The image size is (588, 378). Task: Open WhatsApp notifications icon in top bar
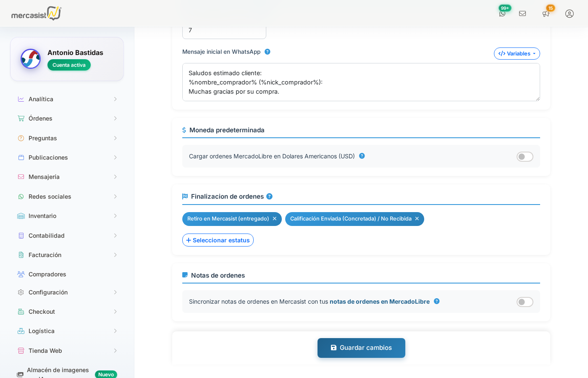502,13
